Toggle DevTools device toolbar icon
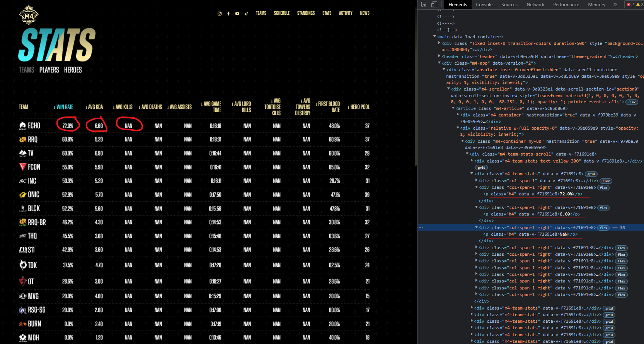 pos(434,5)
